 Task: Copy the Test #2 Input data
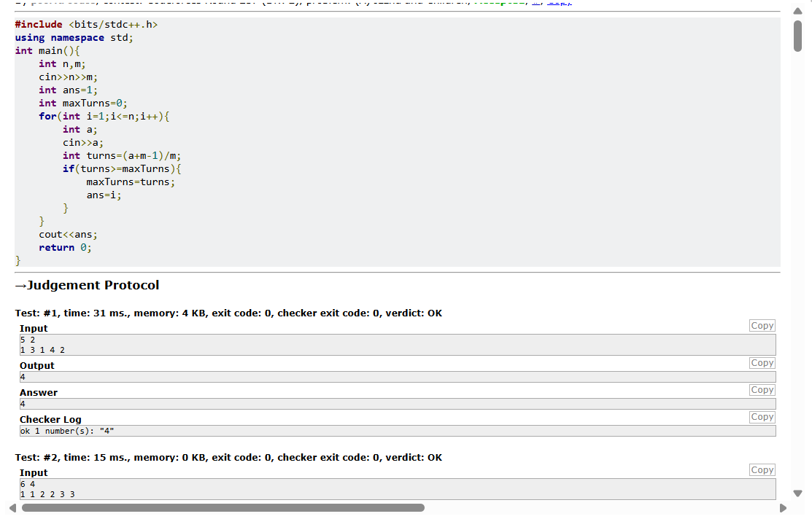762,470
